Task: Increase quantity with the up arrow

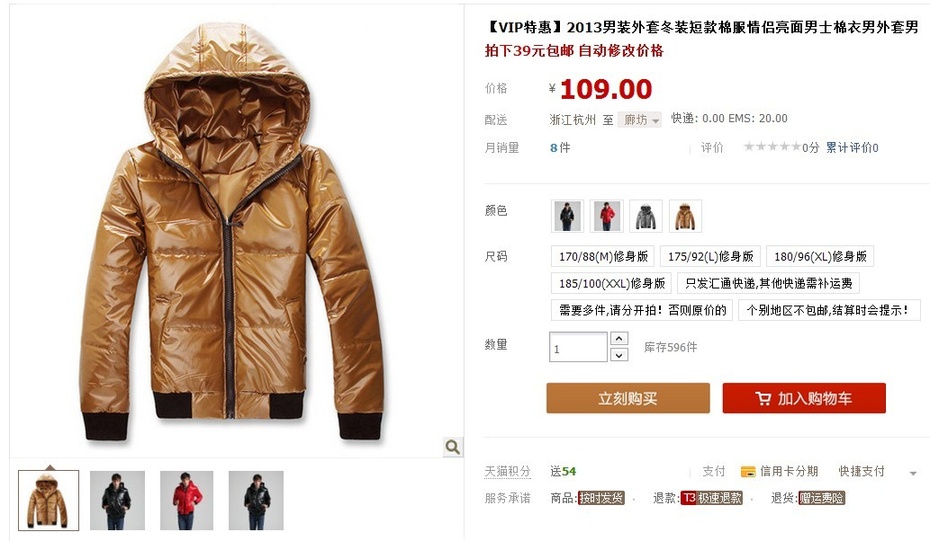Action: click(619, 338)
